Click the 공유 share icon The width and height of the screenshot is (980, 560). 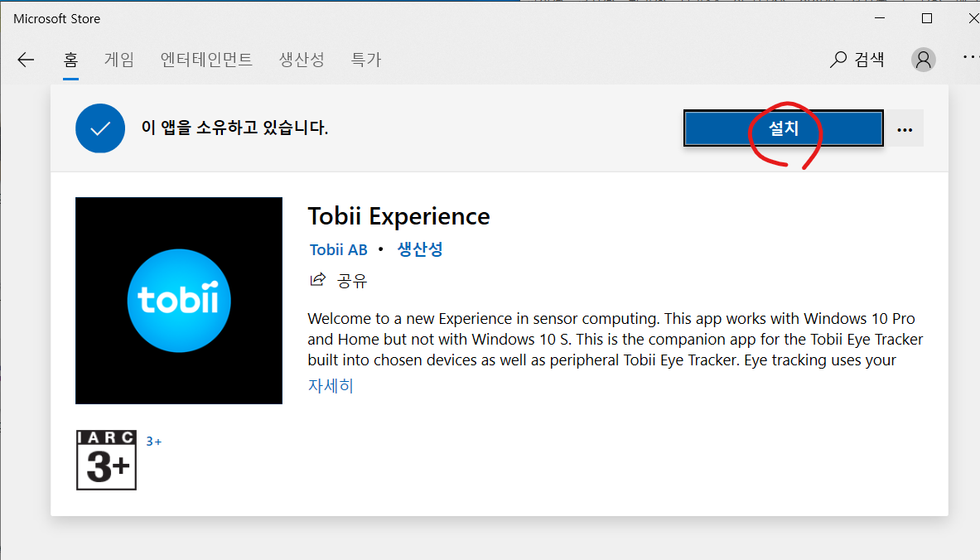click(x=318, y=280)
